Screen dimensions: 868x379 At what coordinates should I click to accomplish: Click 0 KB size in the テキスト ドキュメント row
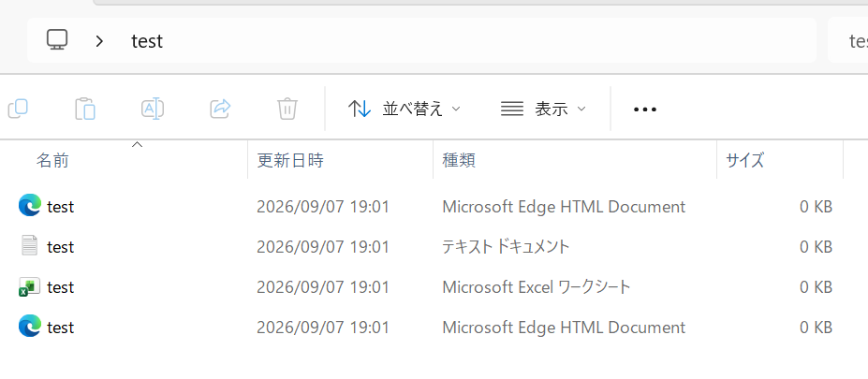pos(816,247)
